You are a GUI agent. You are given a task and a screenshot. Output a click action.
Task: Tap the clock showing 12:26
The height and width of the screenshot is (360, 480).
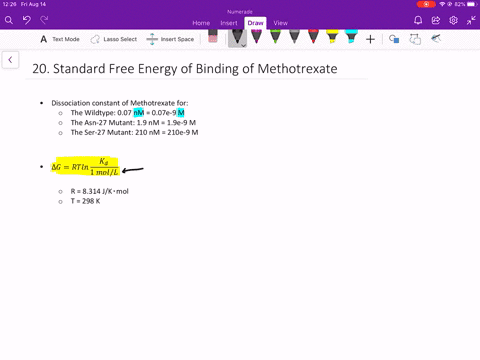click(9, 4)
